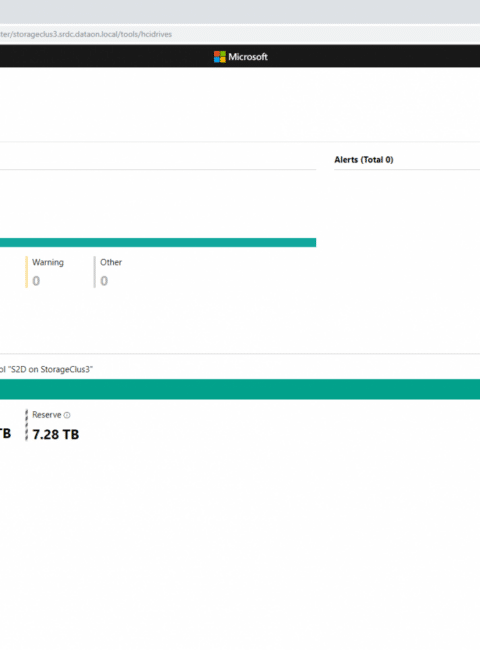
Task: Click the Reserve info icon
Action: point(67,415)
